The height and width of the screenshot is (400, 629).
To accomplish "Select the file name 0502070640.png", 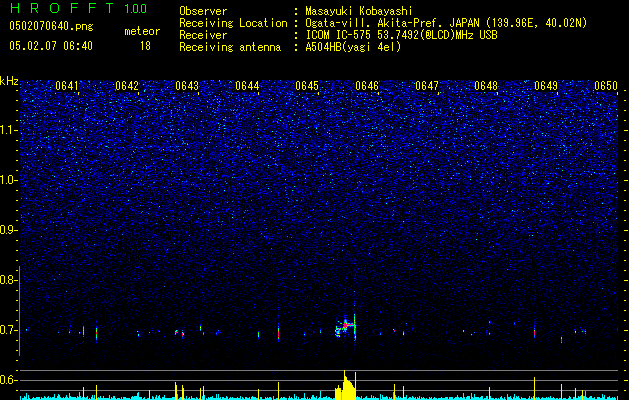I will click(x=51, y=27).
